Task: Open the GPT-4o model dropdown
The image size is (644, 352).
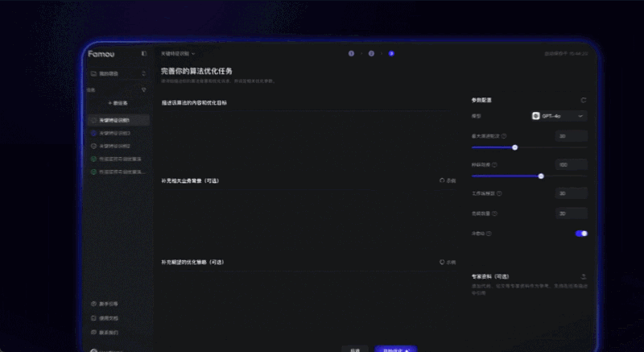Action: click(x=559, y=116)
